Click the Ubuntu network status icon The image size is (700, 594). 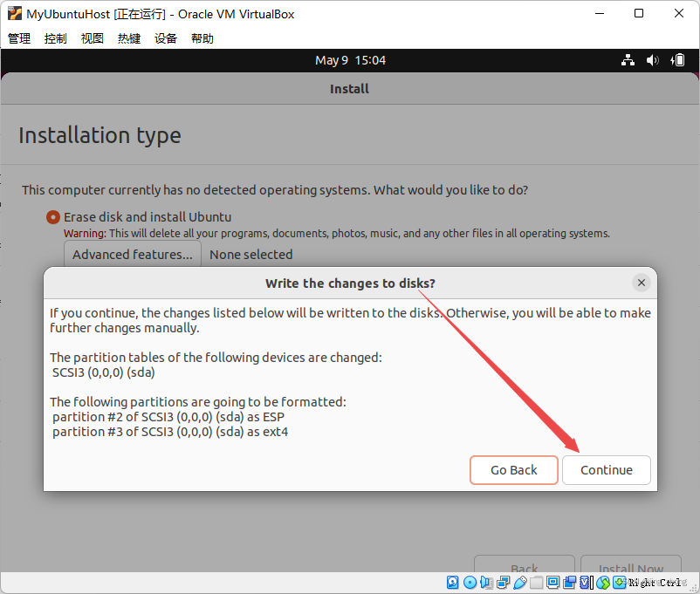coord(628,60)
